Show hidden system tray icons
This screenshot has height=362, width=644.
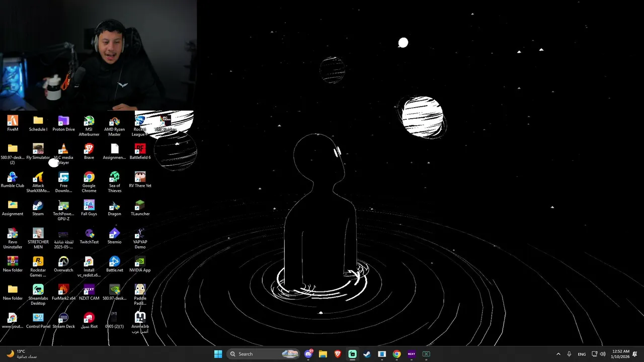point(558,354)
